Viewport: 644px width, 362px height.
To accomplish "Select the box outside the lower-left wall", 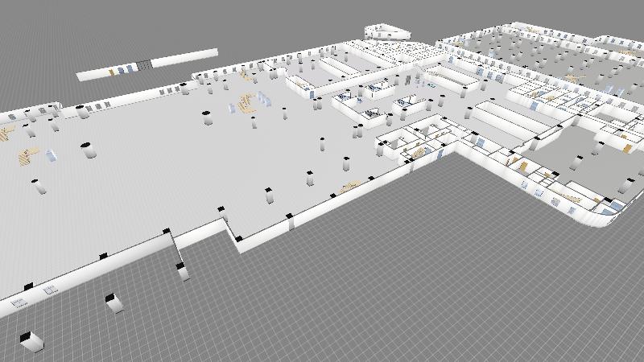I will 114,302.
